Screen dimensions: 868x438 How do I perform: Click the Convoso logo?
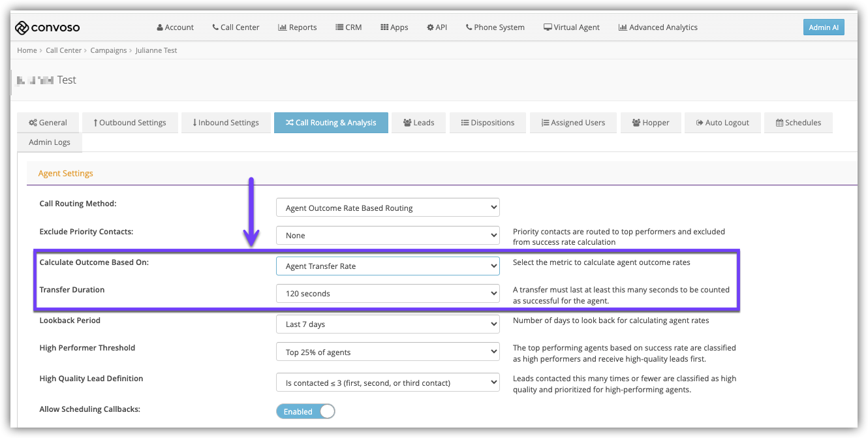click(x=47, y=27)
